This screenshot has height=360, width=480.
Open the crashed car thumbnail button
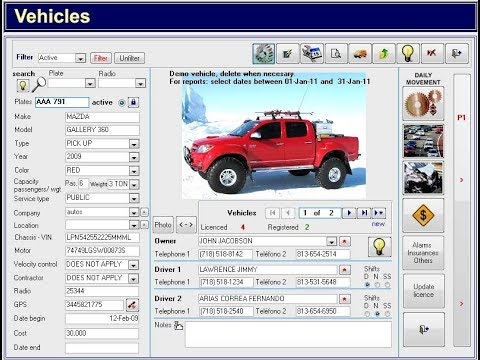pyautogui.click(x=423, y=178)
